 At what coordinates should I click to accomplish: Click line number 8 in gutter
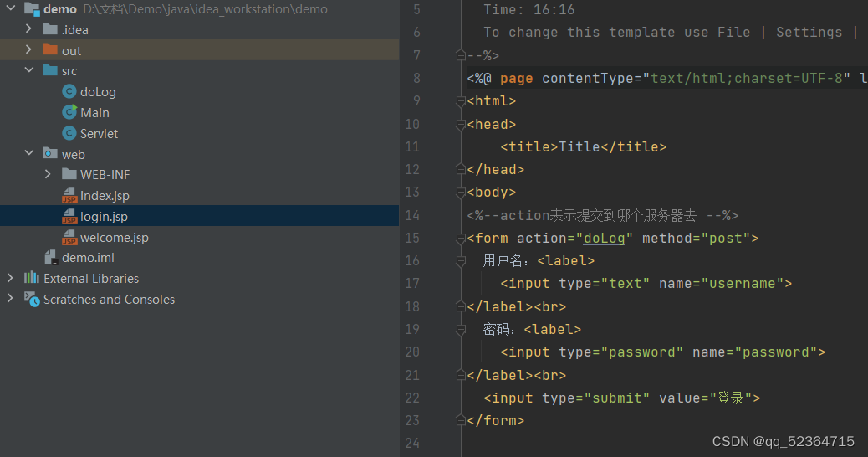tap(416, 78)
